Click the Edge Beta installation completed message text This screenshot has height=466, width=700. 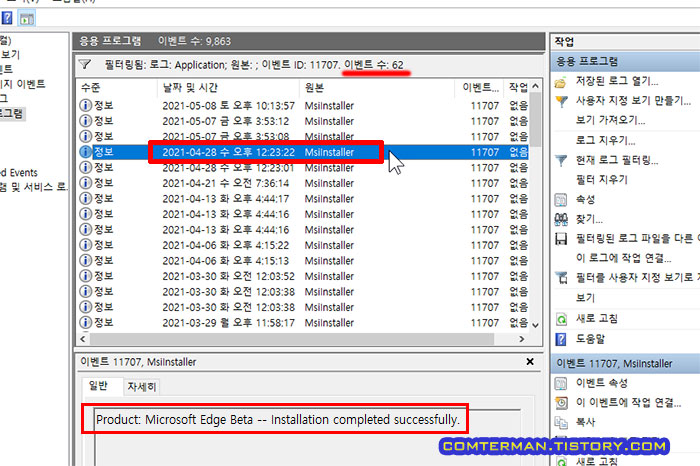pyautogui.click(x=278, y=420)
